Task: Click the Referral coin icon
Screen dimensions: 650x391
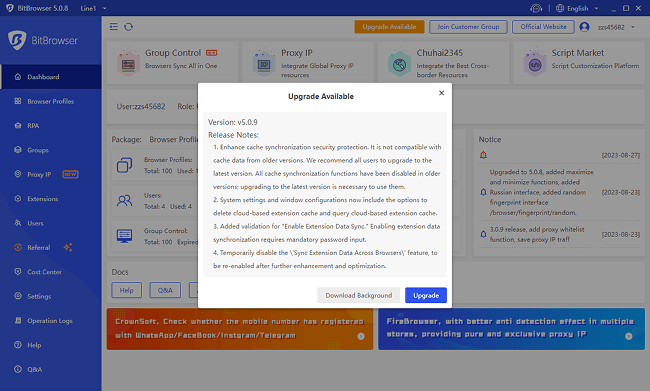Action: coord(18,247)
